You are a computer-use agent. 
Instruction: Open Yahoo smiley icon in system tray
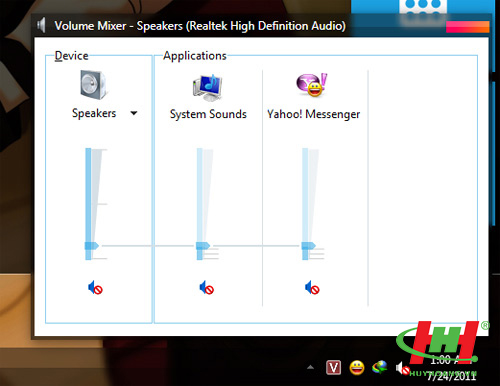coord(357,368)
